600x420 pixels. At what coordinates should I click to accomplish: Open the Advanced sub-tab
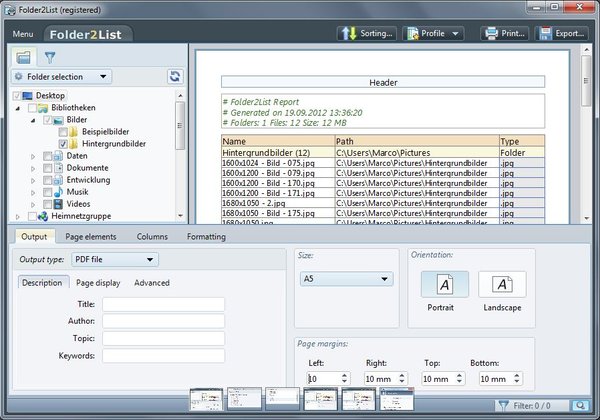(152, 283)
